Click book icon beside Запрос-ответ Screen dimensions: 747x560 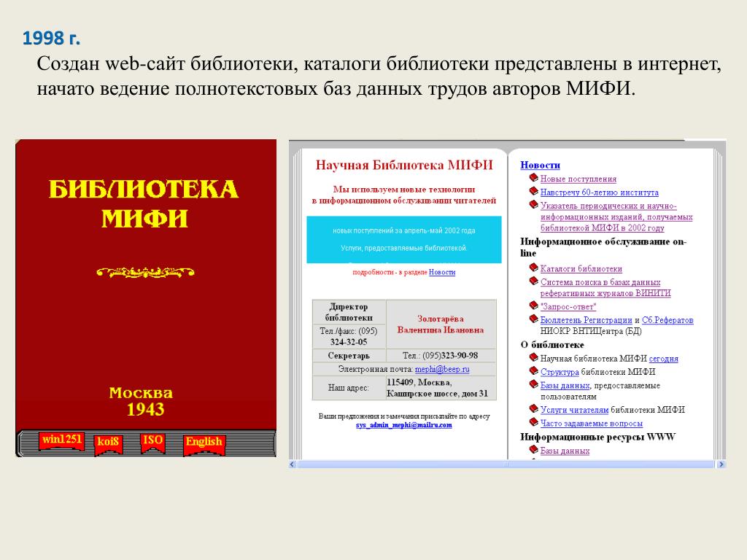[533, 306]
